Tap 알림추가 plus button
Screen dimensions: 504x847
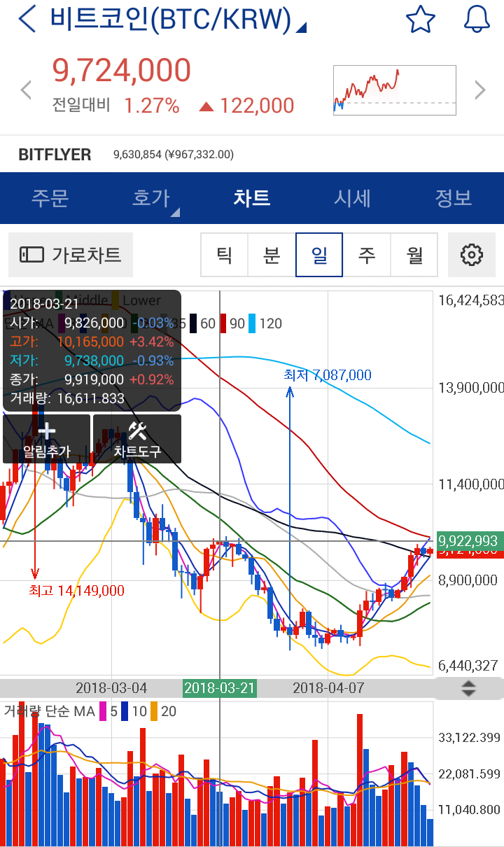pos(47,439)
